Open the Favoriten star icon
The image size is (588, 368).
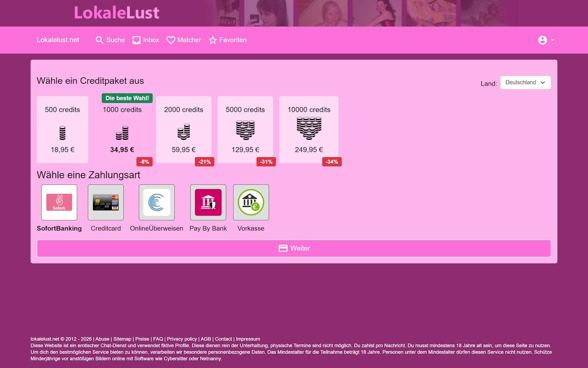click(x=213, y=40)
